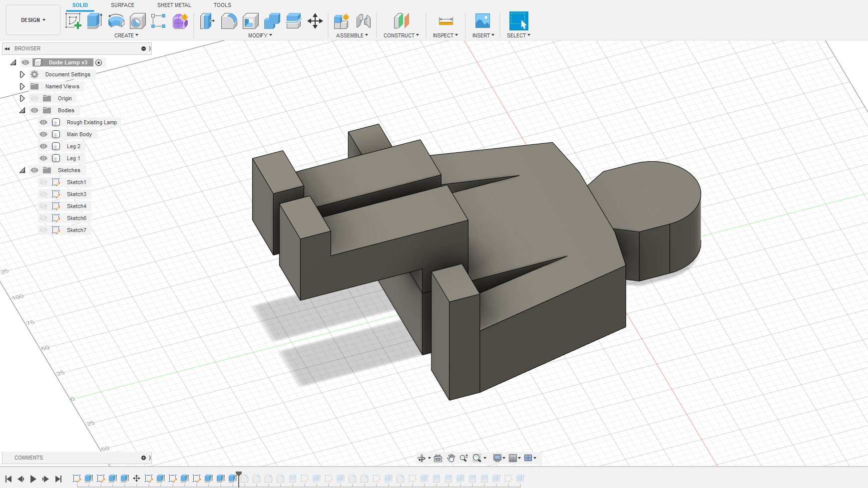Viewport: 868px width, 488px height.
Task: Select the Create Form tool
Action: (x=180, y=21)
